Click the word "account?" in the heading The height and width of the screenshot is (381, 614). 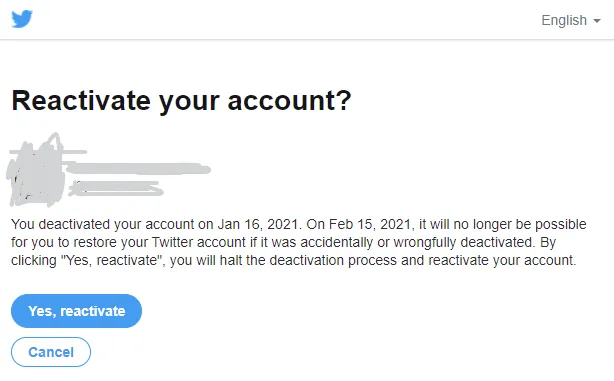(x=289, y=101)
